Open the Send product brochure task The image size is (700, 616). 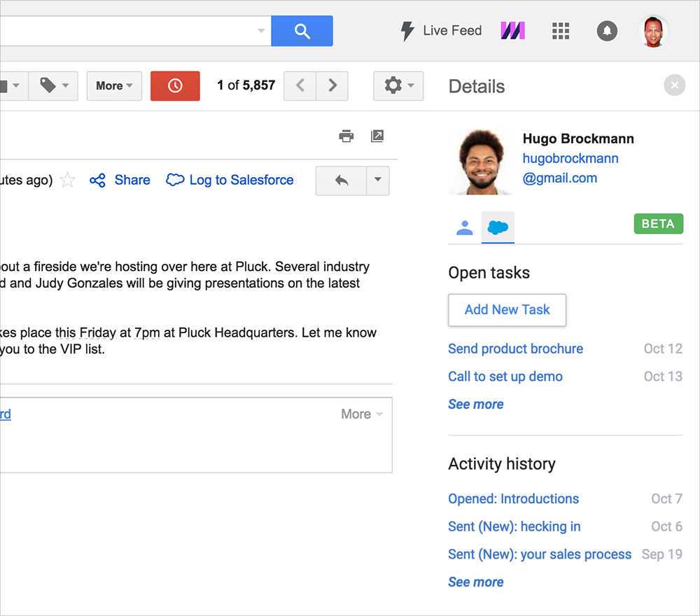coord(516,349)
